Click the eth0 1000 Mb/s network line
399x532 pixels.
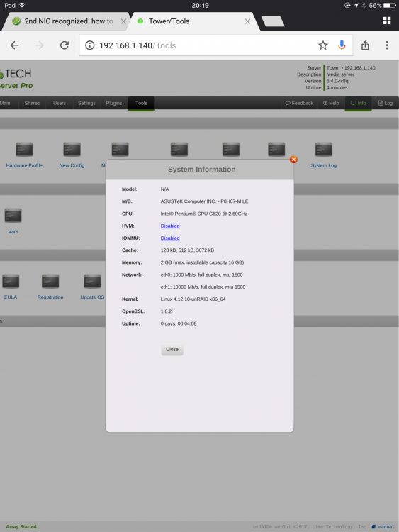coord(202,275)
